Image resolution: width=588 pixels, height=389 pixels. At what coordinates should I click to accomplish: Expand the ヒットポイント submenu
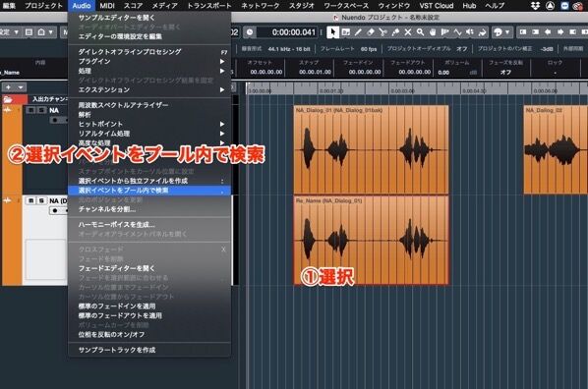coord(222,124)
